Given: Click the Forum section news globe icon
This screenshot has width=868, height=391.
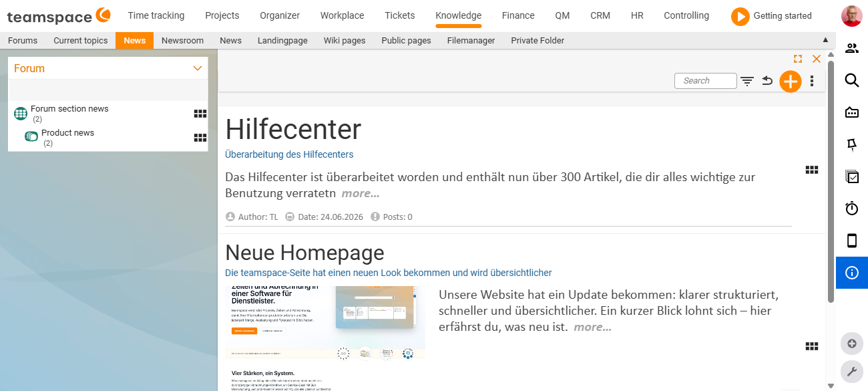Looking at the screenshot, I should pyautogui.click(x=21, y=114).
